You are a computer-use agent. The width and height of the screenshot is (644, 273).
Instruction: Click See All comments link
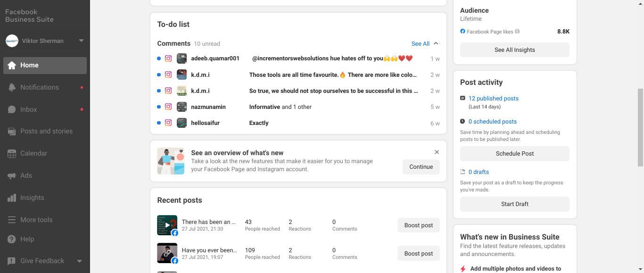pyautogui.click(x=421, y=44)
